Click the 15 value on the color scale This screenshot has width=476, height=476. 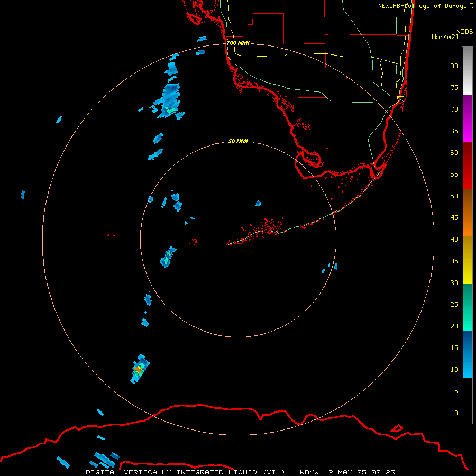click(454, 348)
